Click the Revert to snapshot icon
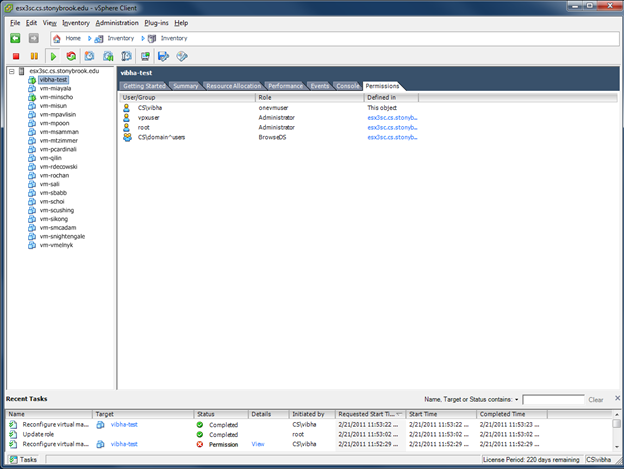 (108, 56)
